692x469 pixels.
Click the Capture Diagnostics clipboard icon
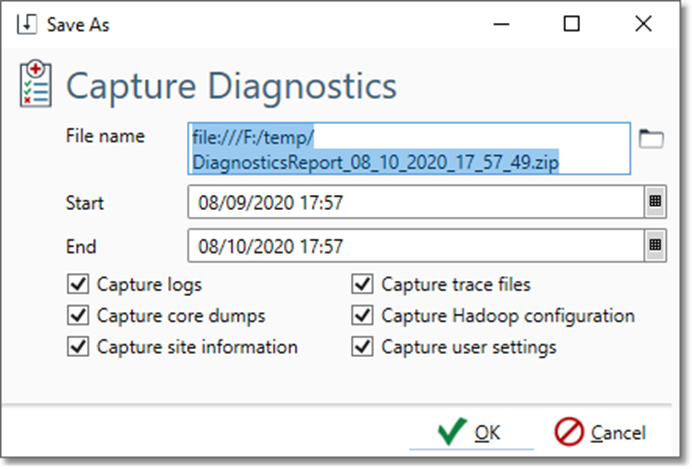pyautogui.click(x=37, y=85)
